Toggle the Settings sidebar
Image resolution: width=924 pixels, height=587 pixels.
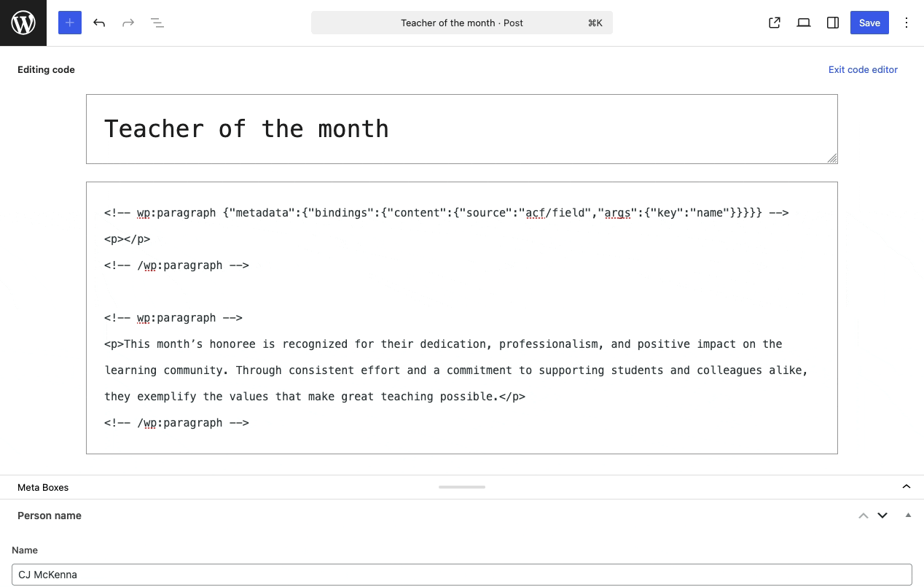[833, 23]
